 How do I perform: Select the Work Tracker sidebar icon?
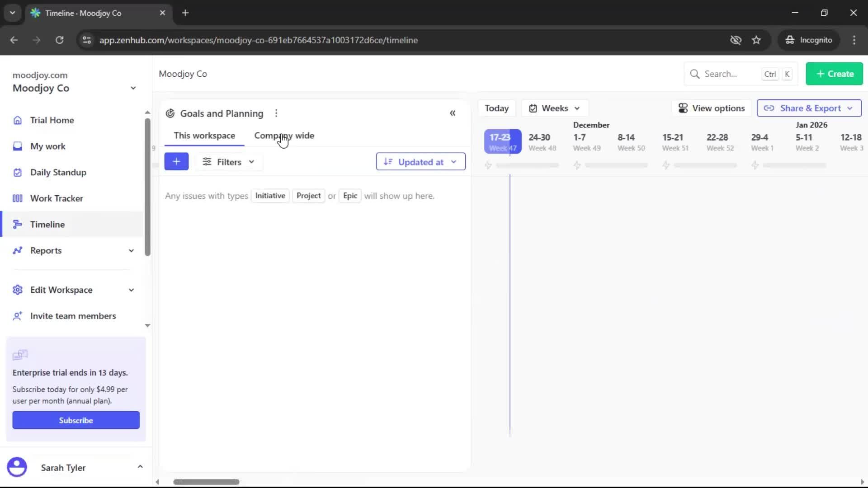[17, 198]
